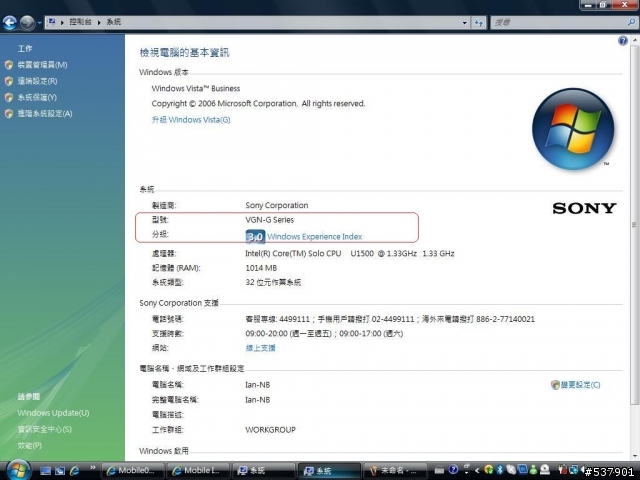Image resolution: width=640 pixels, height=480 pixels.
Task: Click 升級 Windows Vista(G) link
Action: (191, 120)
